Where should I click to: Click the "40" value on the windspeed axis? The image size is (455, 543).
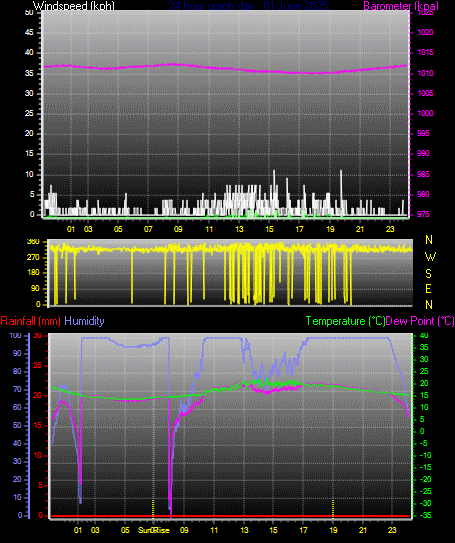(29, 52)
